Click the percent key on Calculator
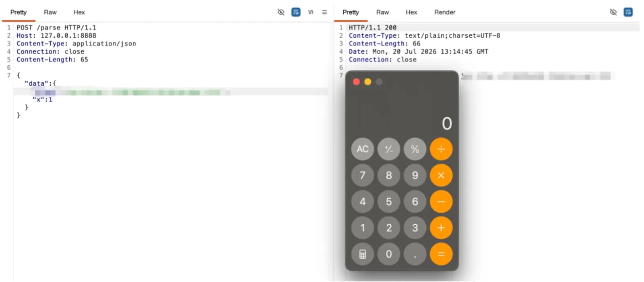This screenshot has height=282, width=644. click(415, 149)
